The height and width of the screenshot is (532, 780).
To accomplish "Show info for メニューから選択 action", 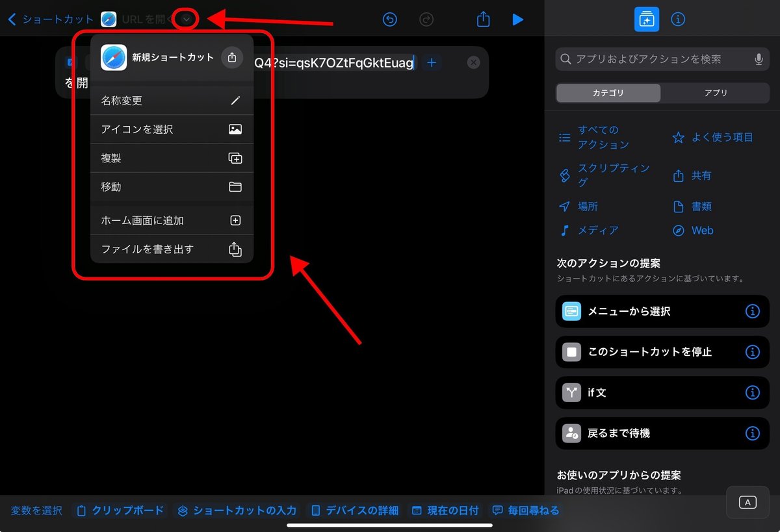I will (752, 311).
